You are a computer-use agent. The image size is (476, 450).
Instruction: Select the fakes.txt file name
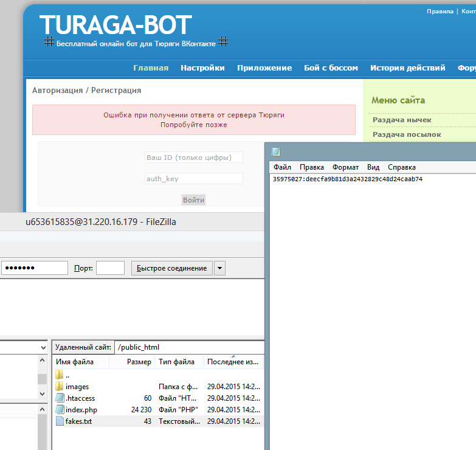click(78, 421)
